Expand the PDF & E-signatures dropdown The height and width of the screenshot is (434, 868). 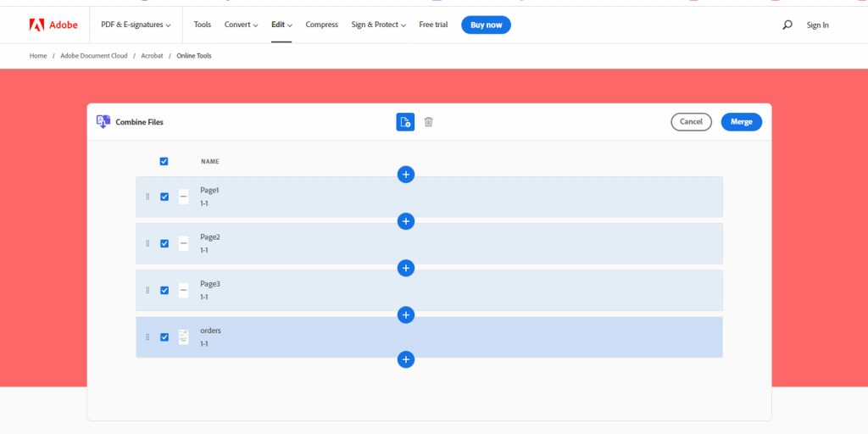136,25
